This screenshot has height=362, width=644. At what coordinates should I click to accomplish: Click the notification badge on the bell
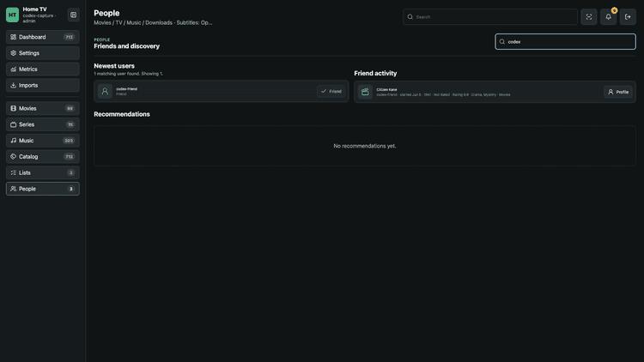[614, 10]
